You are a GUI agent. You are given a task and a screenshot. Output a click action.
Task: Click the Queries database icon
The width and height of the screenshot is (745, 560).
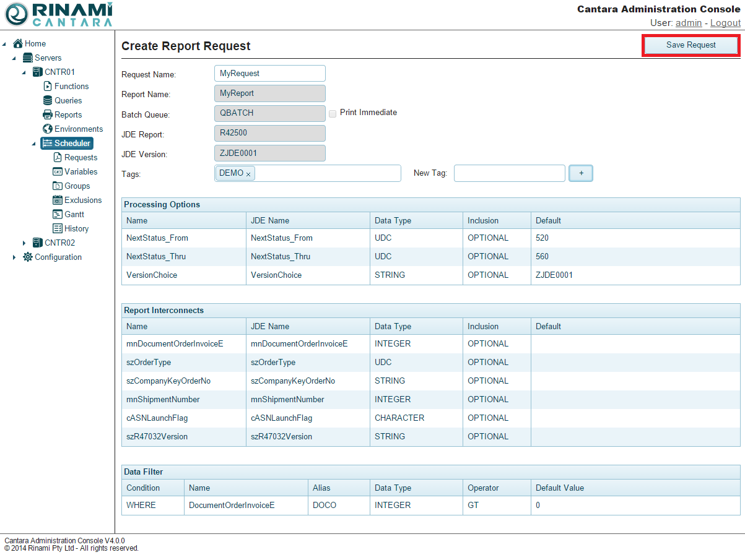click(48, 100)
